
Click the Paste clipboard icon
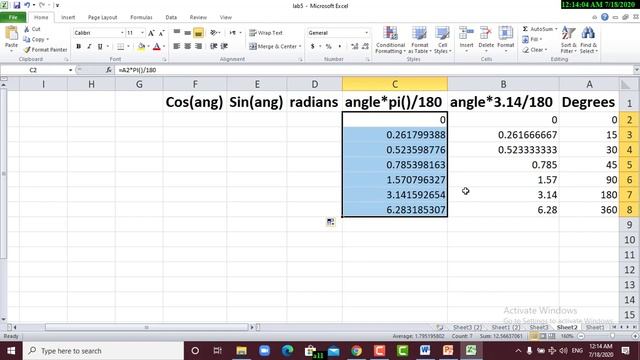pyautogui.click(x=11, y=33)
